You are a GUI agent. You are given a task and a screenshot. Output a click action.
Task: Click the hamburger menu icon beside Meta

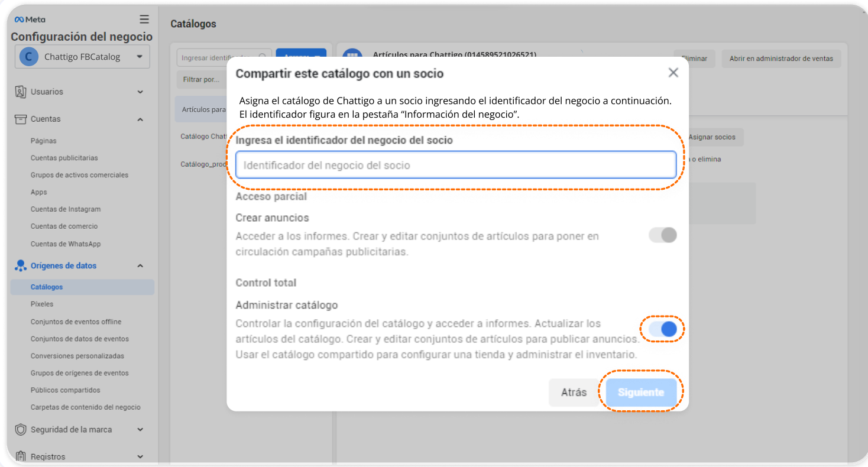coord(144,20)
